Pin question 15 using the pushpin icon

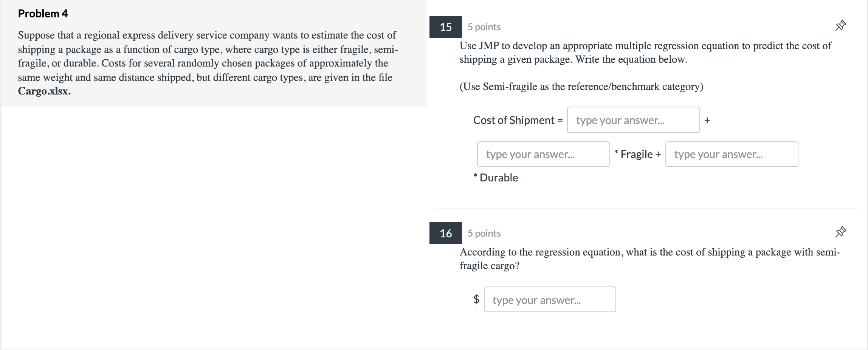pyautogui.click(x=840, y=26)
